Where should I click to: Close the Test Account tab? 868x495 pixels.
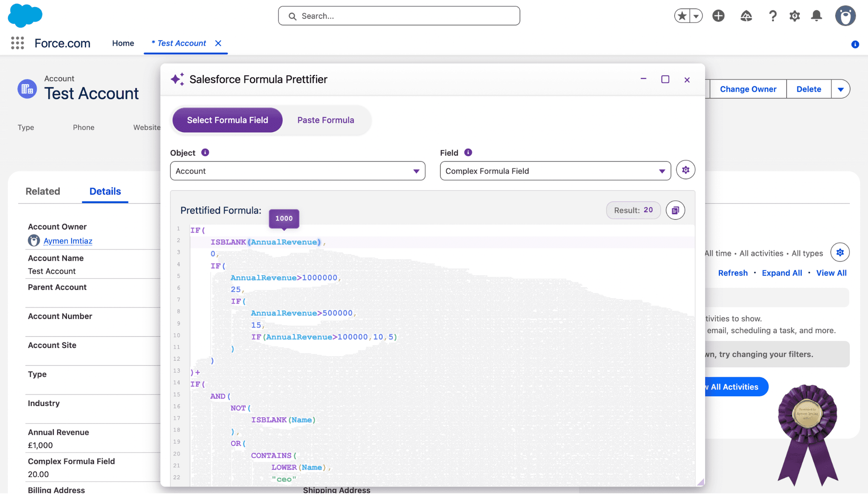tap(218, 43)
